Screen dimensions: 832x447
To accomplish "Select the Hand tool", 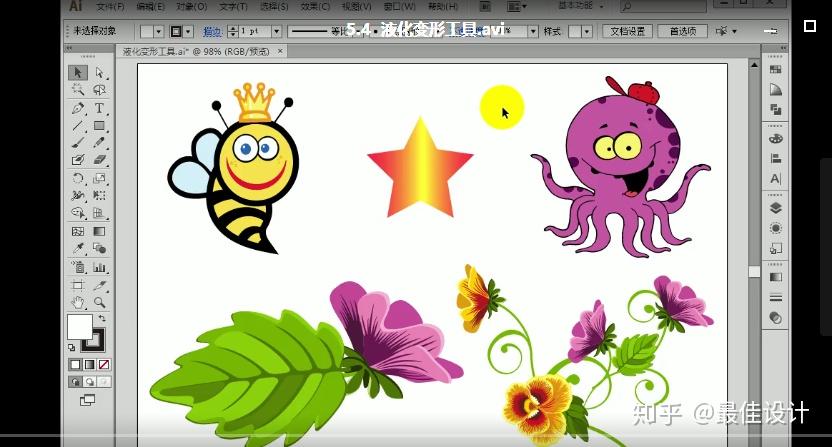I will [78, 303].
